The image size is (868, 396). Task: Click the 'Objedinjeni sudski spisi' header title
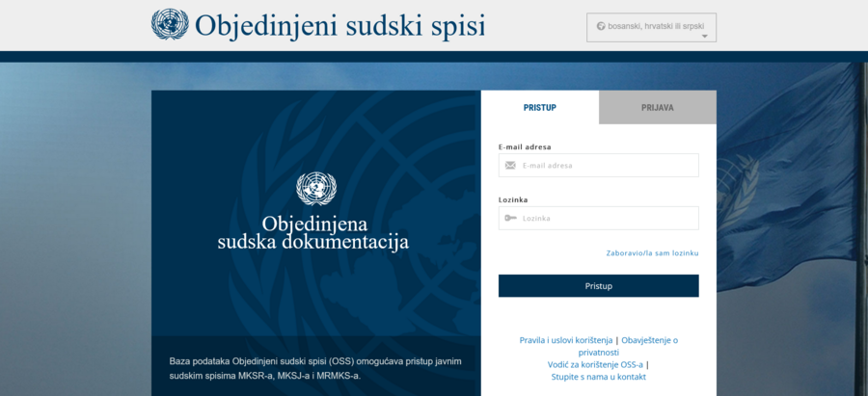coord(339,25)
